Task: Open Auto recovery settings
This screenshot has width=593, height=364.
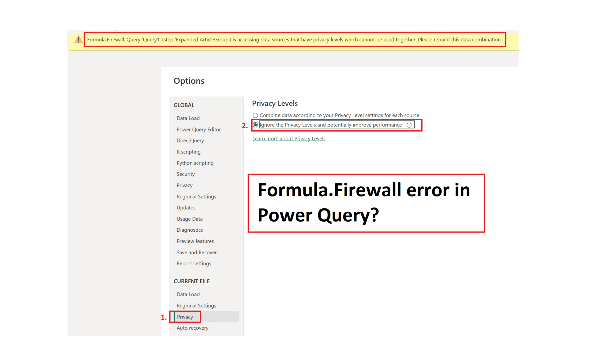Action: pyautogui.click(x=192, y=328)
